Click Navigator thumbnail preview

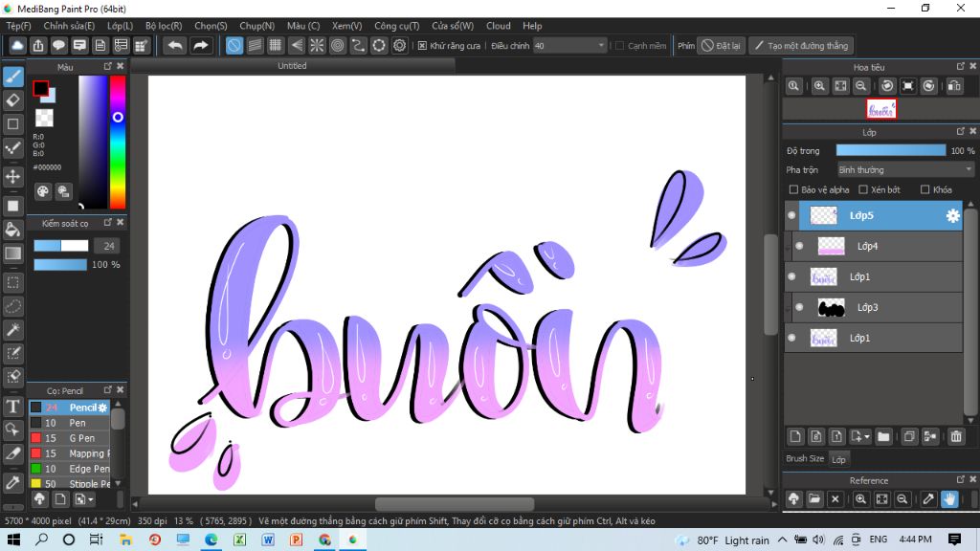coord(881,109)
